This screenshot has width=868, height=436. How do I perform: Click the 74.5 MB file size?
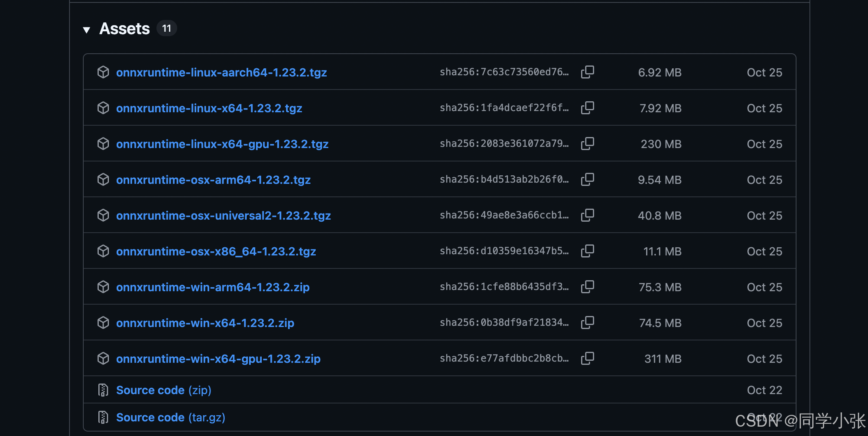(x=660, y=323)
